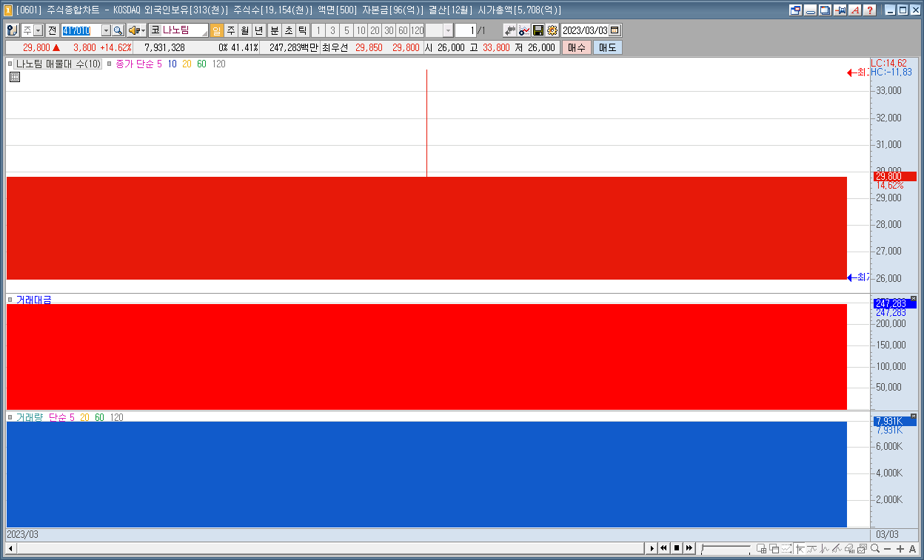The width and height of the screenshot is (924, 560).
Task: Click the eraser icon in bottom toolbar
Action: 849,548
